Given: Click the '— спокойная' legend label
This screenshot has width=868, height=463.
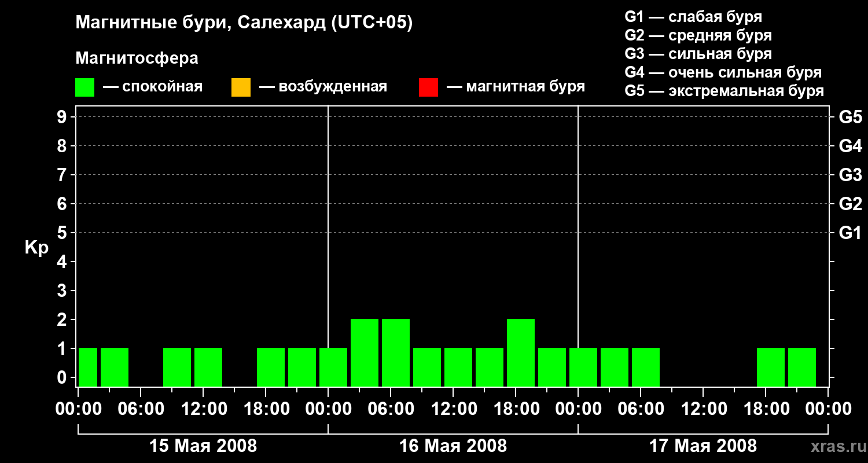Looking at the screenshot, I should (x=153, y=87).
